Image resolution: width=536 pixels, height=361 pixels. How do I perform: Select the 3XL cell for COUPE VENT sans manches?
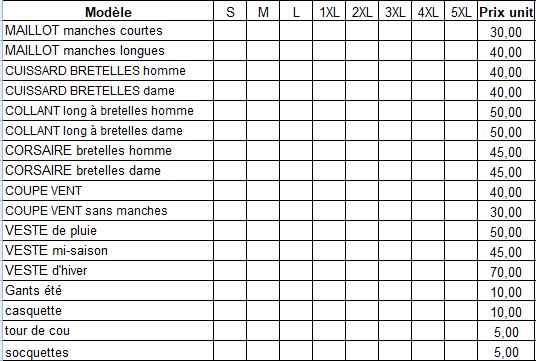[395, 211]
